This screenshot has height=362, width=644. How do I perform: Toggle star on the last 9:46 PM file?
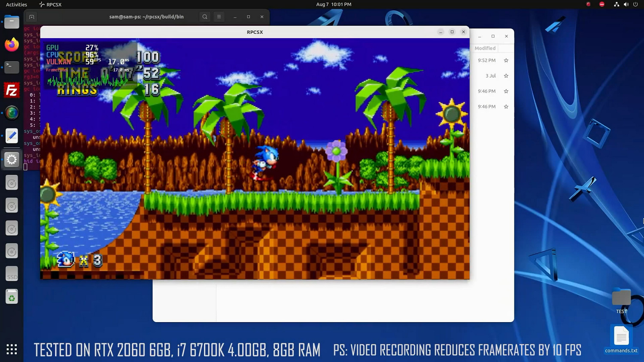pos(506,107)
